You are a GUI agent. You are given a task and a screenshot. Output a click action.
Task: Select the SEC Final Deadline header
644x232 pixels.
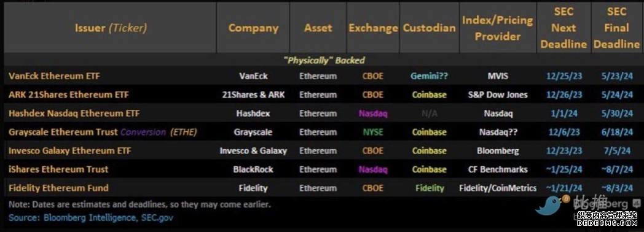point(617,28)
